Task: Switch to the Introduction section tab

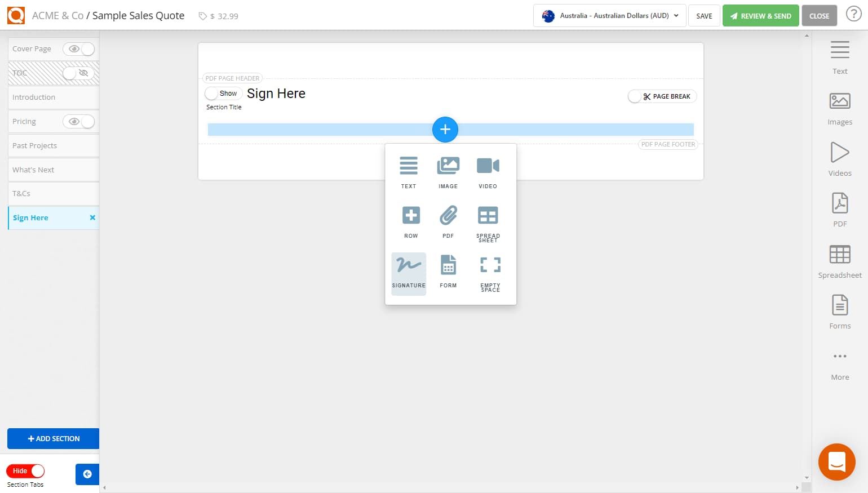Action: [34, 97]
